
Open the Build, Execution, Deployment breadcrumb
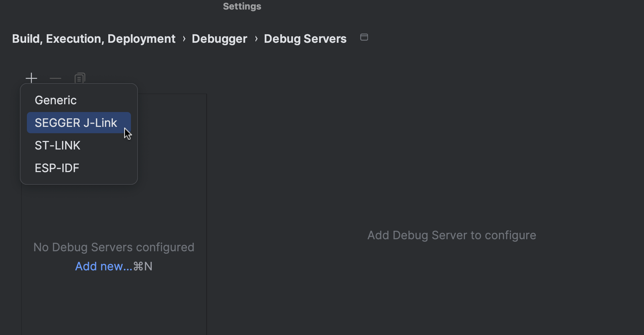click(93, 38)
